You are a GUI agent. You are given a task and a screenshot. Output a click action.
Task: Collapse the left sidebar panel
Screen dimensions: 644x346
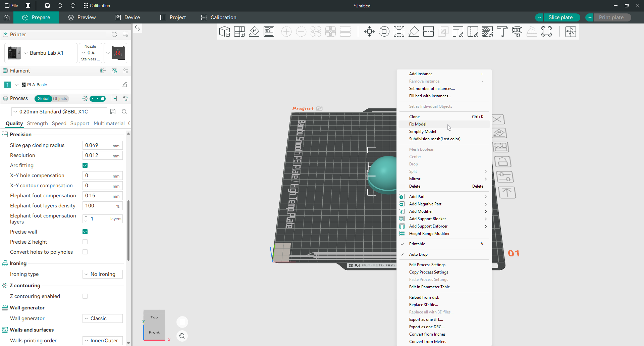pos(137,28)
